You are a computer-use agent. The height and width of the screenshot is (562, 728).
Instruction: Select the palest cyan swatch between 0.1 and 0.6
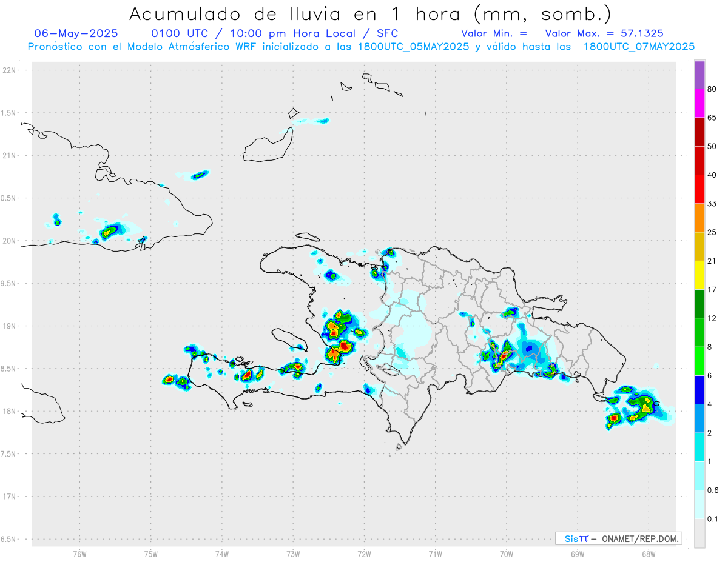(699, 504)
